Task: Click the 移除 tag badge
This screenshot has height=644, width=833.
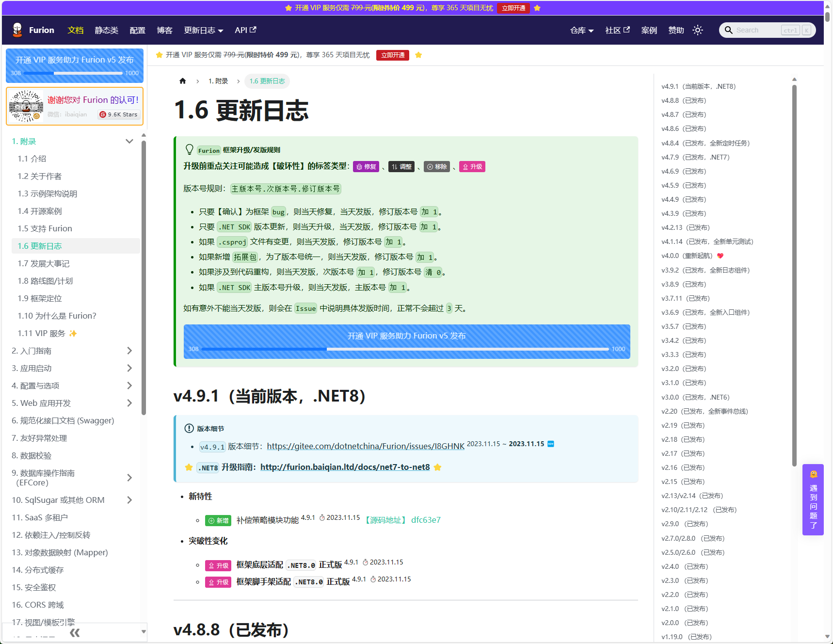Action: tap(437, 167)
